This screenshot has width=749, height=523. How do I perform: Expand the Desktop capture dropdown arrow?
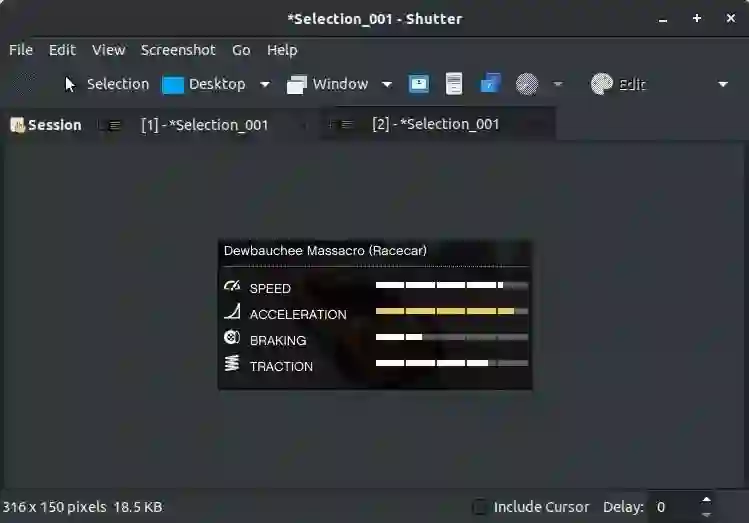click(265, 85)
